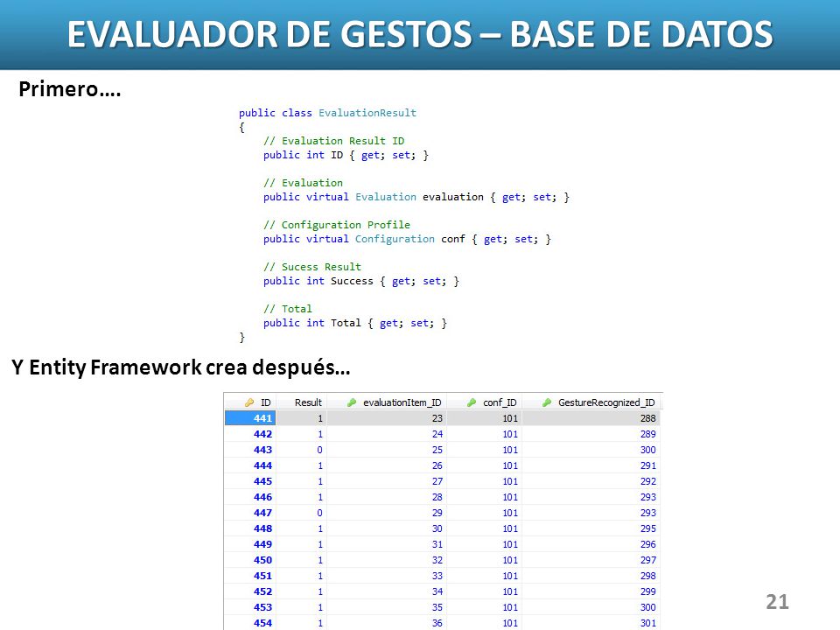Click the primary key icon beside ID header
Screen dimensions: 840x630
click(x=249, y=402)
